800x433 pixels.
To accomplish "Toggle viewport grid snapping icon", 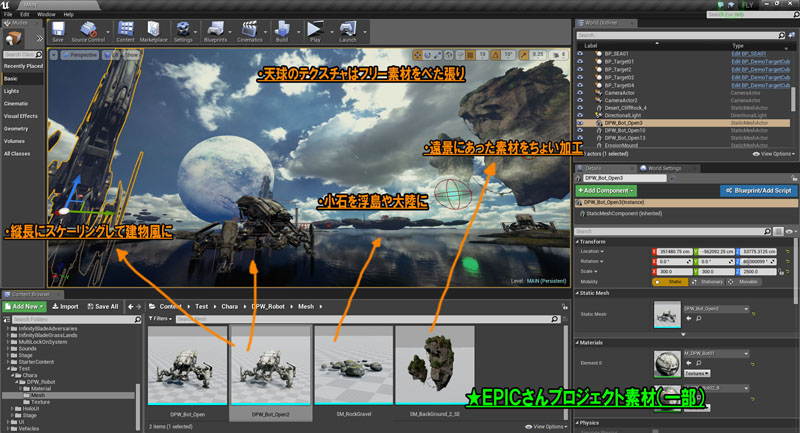I will (470, 55).
